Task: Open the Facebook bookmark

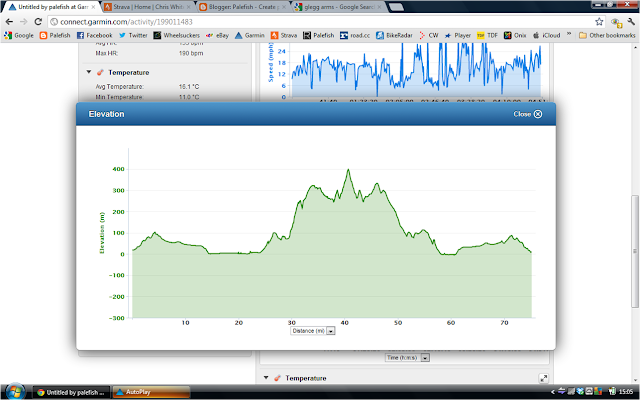Action: (94, 36)
